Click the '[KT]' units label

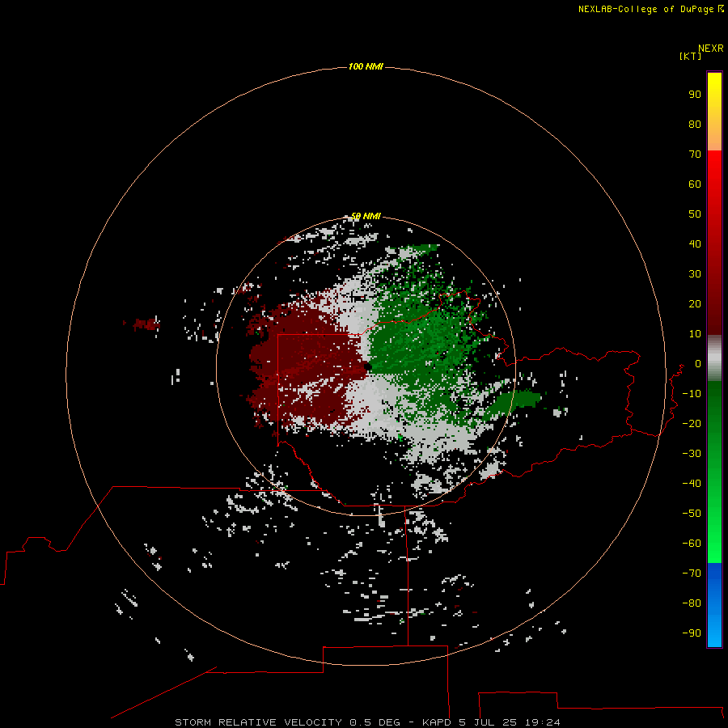pos(690,56)
